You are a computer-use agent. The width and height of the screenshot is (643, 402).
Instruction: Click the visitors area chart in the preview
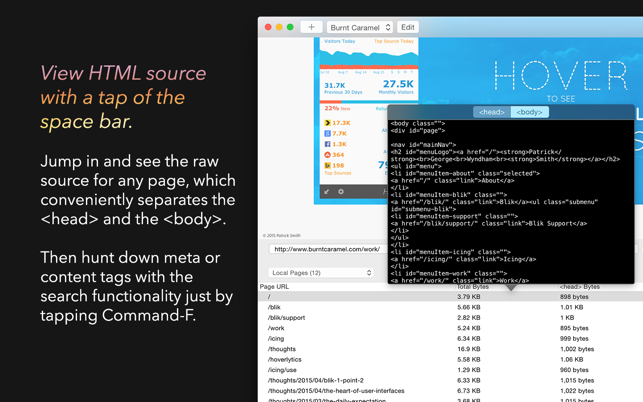369,58
